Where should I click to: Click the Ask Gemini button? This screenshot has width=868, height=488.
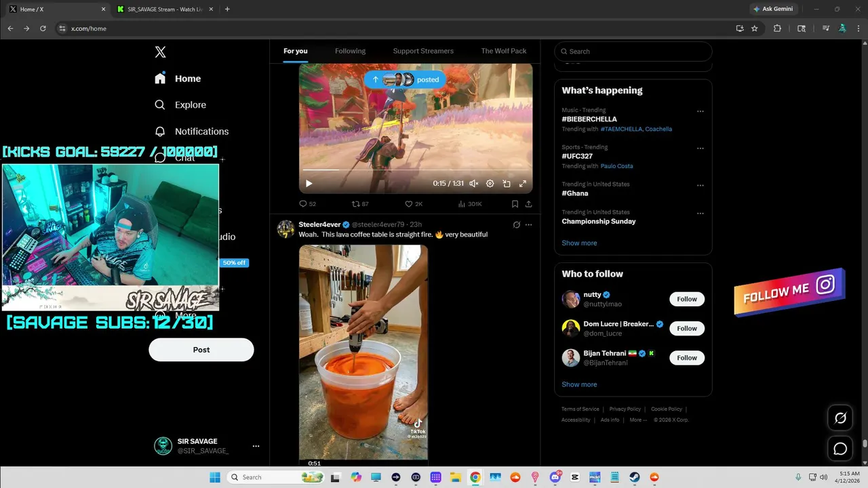tap(772, 9)
